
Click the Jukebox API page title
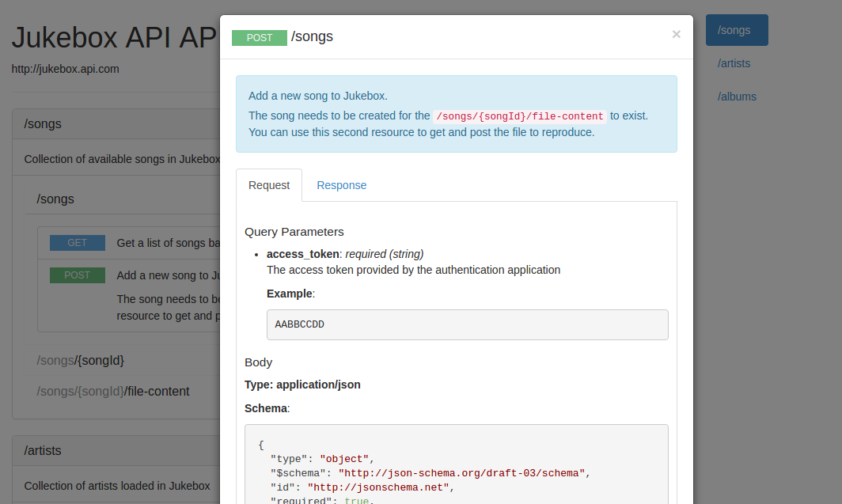pyautogui.click(x=114, y=37)
